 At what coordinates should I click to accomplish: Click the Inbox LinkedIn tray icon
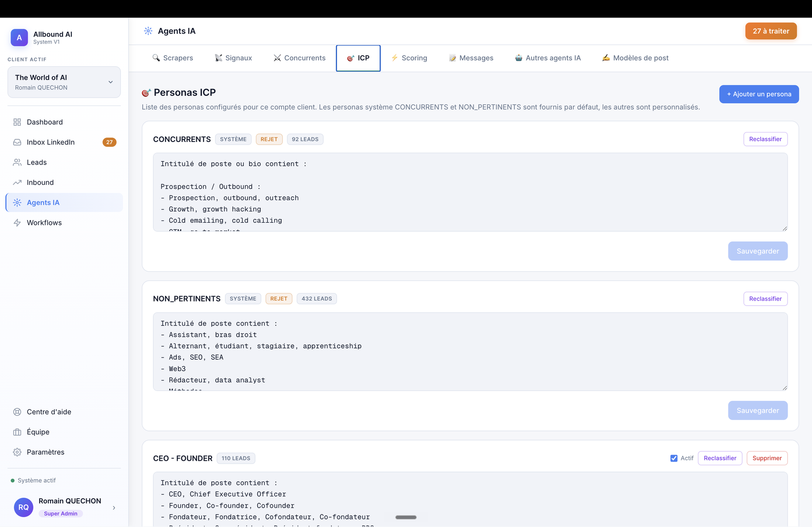(17, 142)
